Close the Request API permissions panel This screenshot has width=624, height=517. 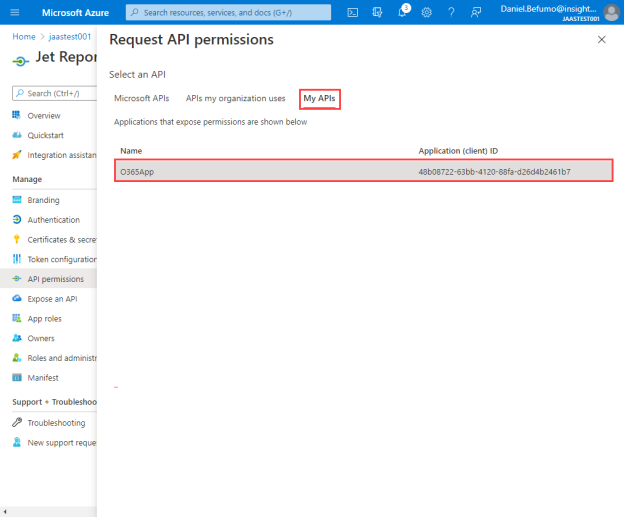point(602,39)
